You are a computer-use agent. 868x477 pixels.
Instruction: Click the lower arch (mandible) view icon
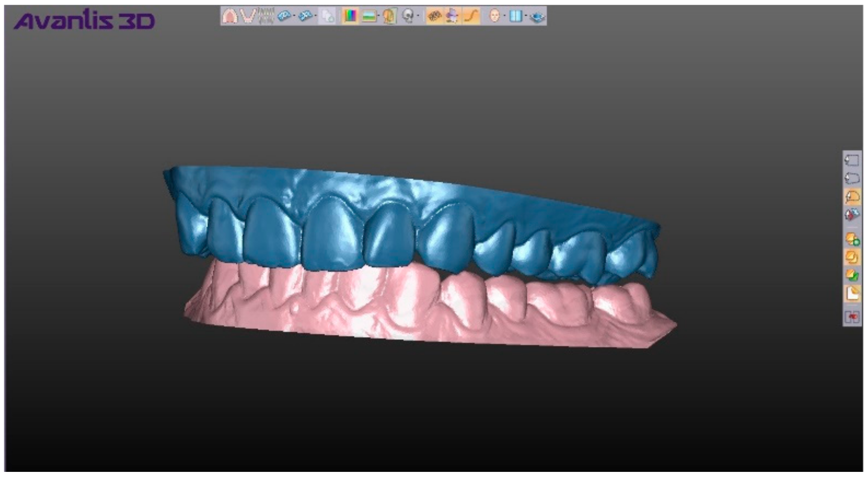click(248, 17)
